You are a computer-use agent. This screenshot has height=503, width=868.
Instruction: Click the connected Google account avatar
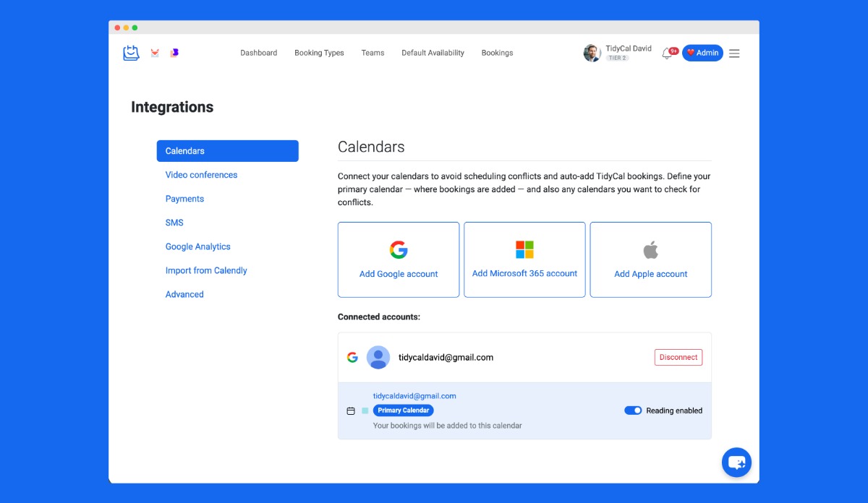[x=378, y=357]
